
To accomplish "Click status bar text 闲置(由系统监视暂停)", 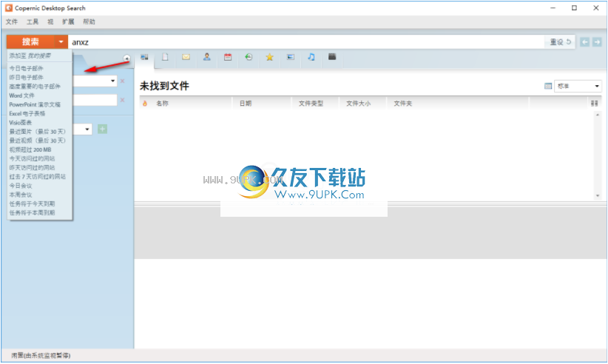I will (x=41, y=355).
